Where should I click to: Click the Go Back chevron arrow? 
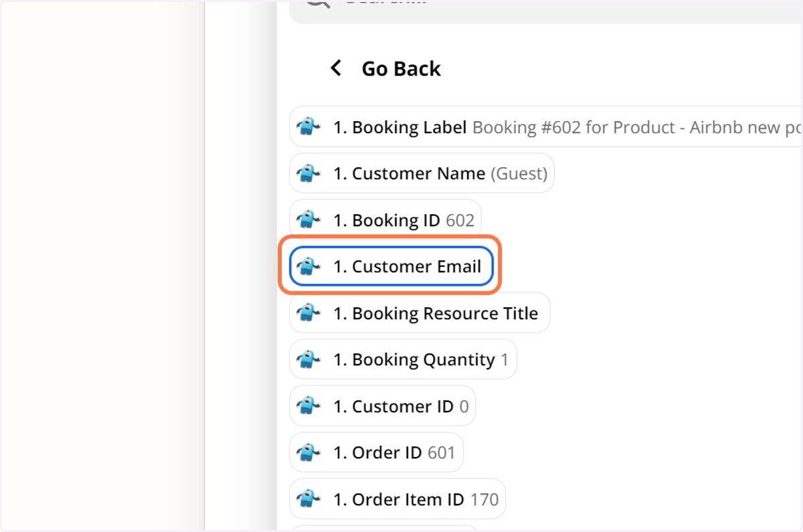pos(336,68)
